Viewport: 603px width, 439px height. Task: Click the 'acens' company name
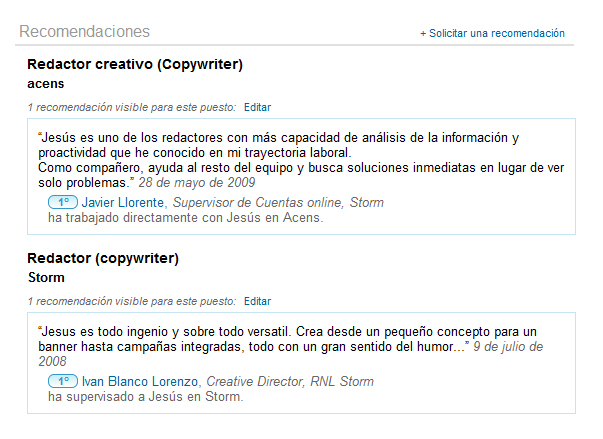click(46, 83)
